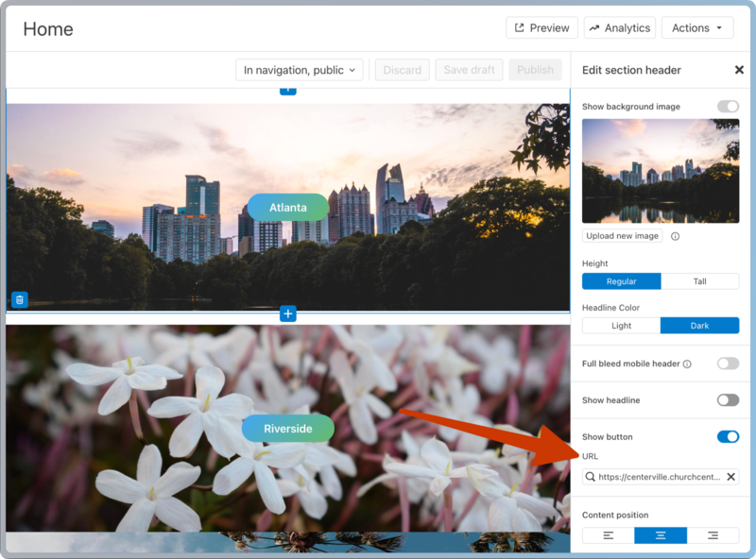Expand the In navigation, public dropdown
The height and width of the screenshot is (559, 756).
point(300,70)
